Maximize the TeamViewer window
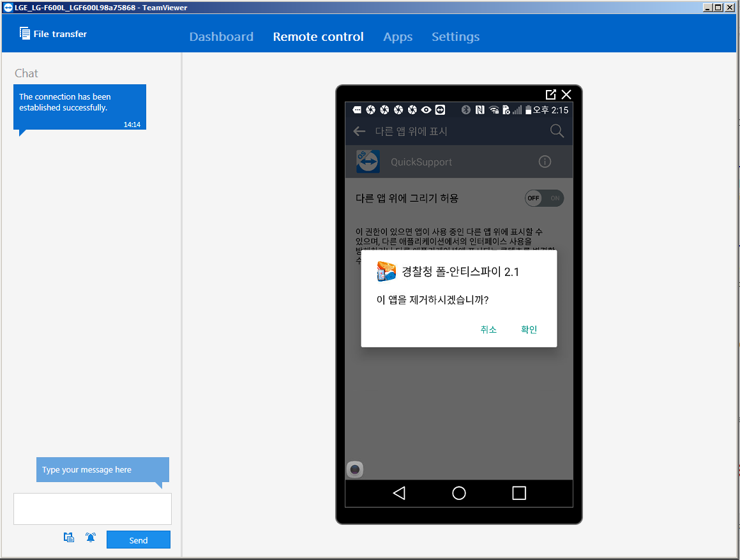Viewport: 740px width, 560px height. (718, 8)
